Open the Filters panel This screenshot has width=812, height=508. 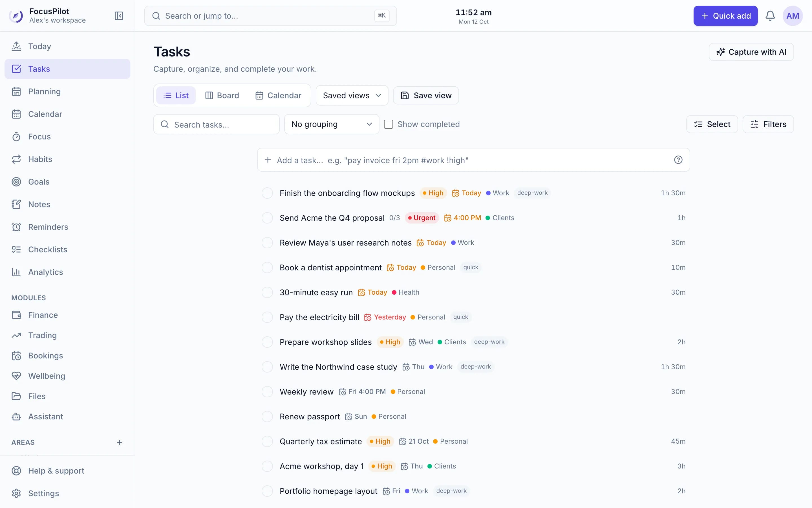coord(768,124)
